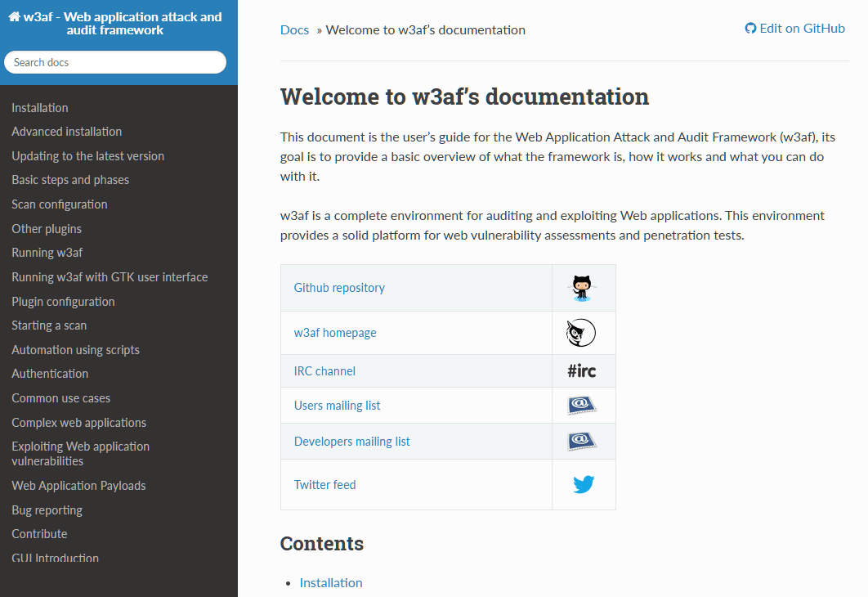This screenshot has height=597, width=868.
Task: Click the Developers mailing list stamp icon
Action: pyautogui.click(x=581, y=442)
